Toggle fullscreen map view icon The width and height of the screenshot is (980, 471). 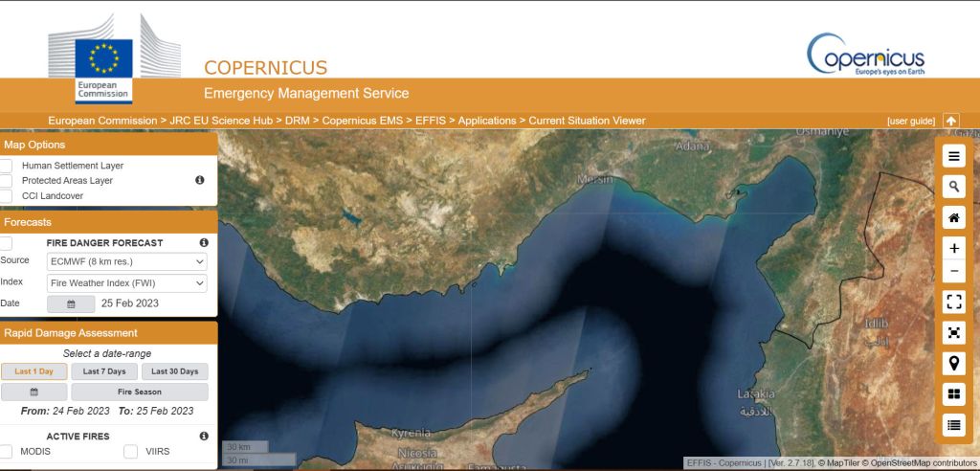click(x=953, y=303)
